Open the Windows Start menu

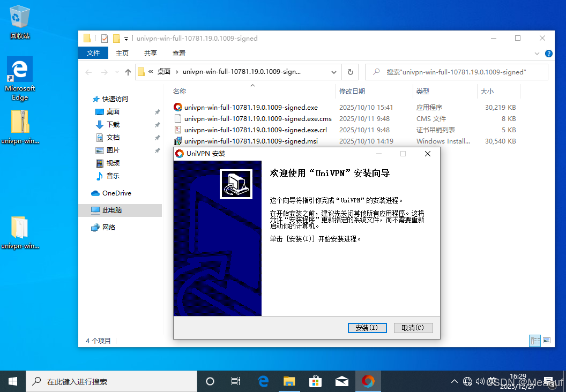pos(13,381)
